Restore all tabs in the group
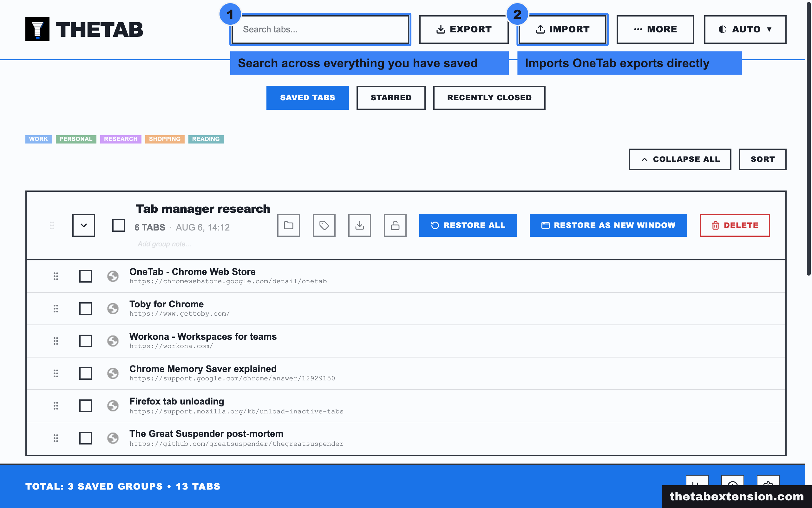Image resolution: width=812 pixels, height=508 pixels. click(x=468, y=225)
